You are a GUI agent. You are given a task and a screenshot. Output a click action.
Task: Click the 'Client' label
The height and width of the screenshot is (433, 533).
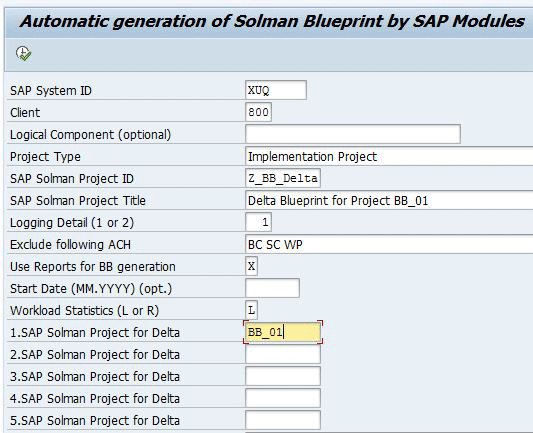pos(25,112)
